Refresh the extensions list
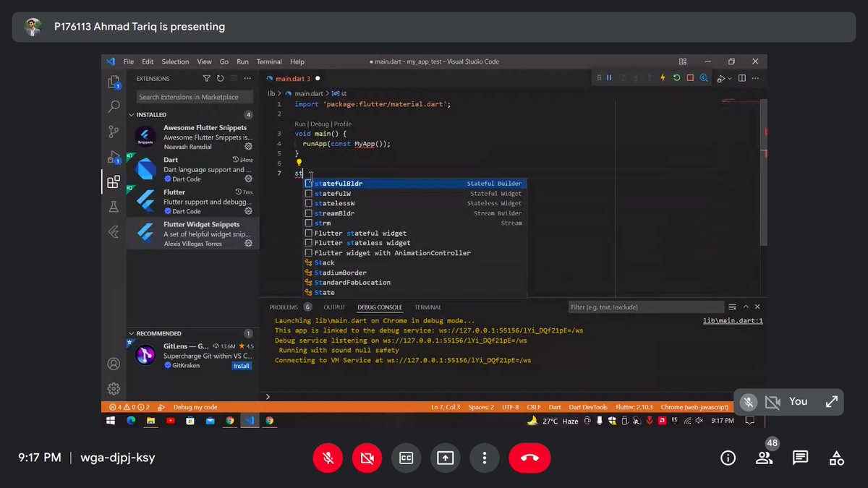 [x=221, y=78]
